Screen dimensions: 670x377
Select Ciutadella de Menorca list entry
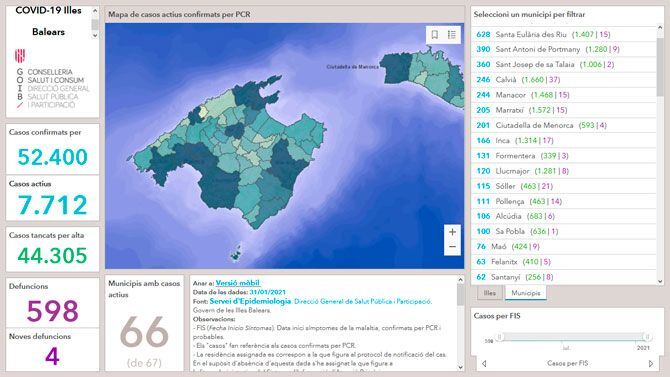point(564,125)
